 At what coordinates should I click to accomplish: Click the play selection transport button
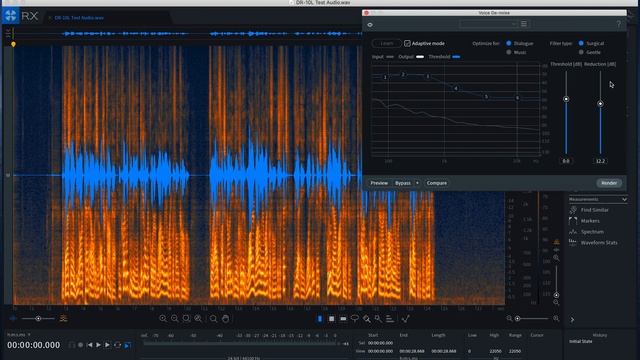107,345
